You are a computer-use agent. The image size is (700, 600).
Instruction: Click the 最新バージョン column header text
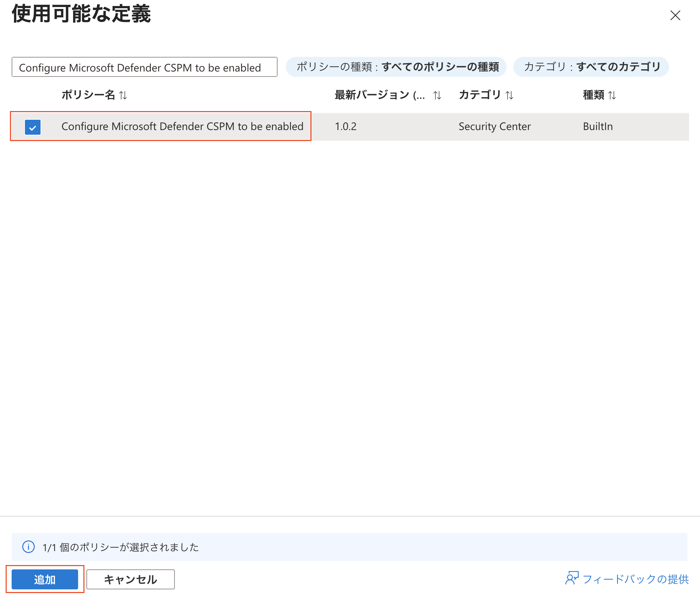coord(380,95)
